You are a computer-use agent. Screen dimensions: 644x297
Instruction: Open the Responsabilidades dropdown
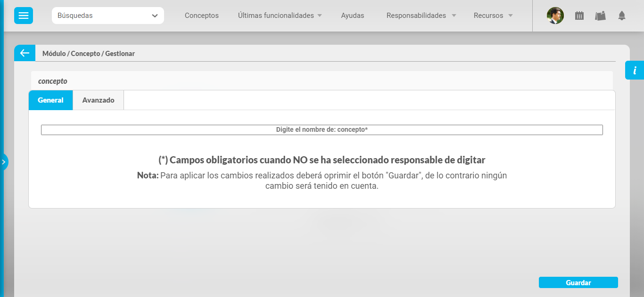pos(421,16)
